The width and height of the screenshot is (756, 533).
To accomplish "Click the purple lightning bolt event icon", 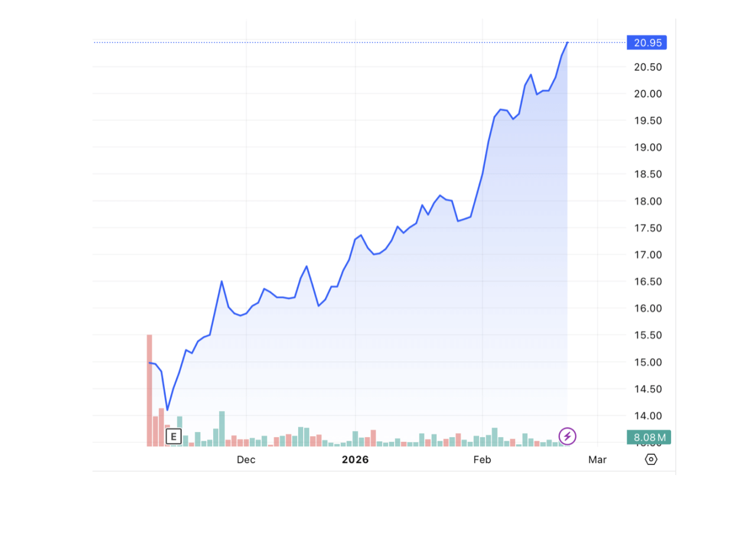I will (567, 437).
